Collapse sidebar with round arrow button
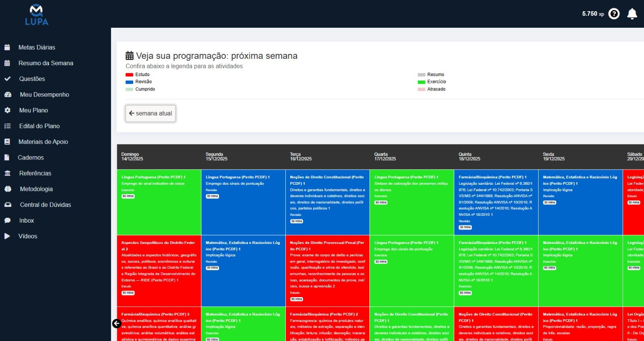644x341 pixels. (117, 323)
